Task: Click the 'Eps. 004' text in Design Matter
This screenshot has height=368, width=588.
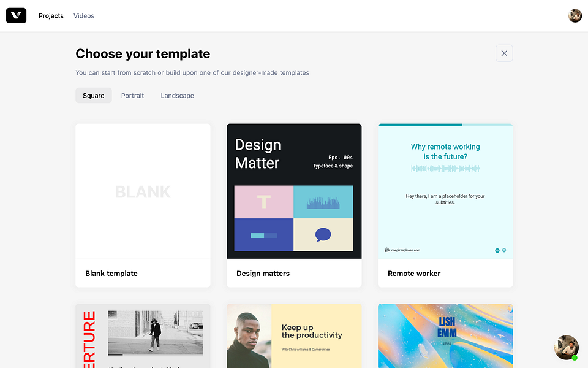Action: point(341,158)
